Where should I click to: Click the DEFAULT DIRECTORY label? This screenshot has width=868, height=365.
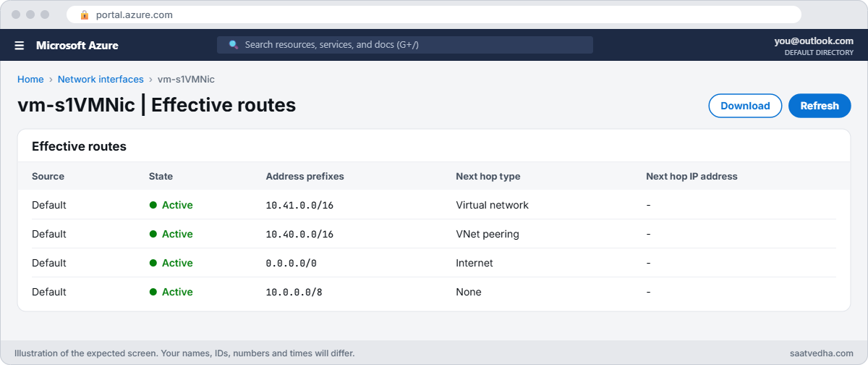[x=819, y=53]
